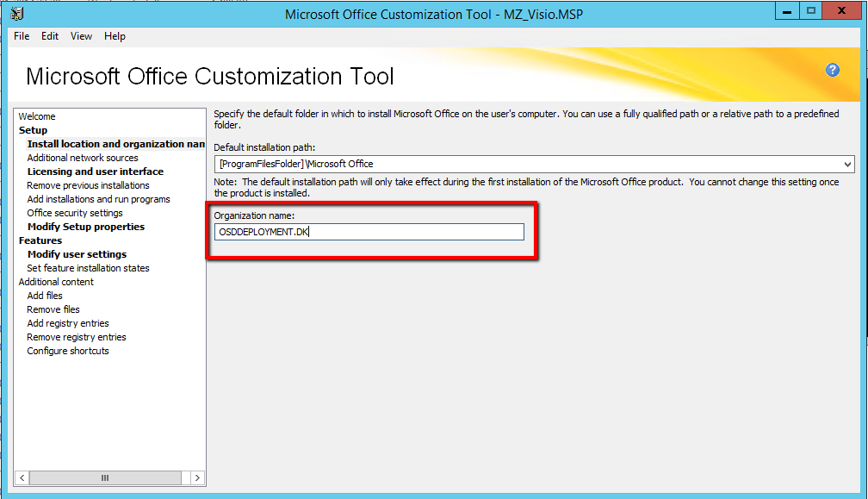
Task: Maximize the Office Customization Tool window
Action: point(810,11)
